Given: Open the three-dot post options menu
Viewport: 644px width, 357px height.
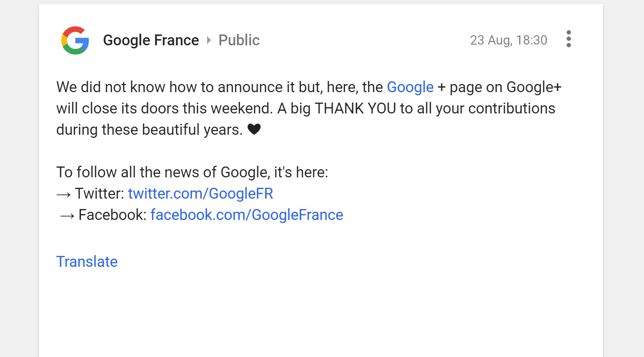Looking at the screenshot, I should tap(568, 39).
